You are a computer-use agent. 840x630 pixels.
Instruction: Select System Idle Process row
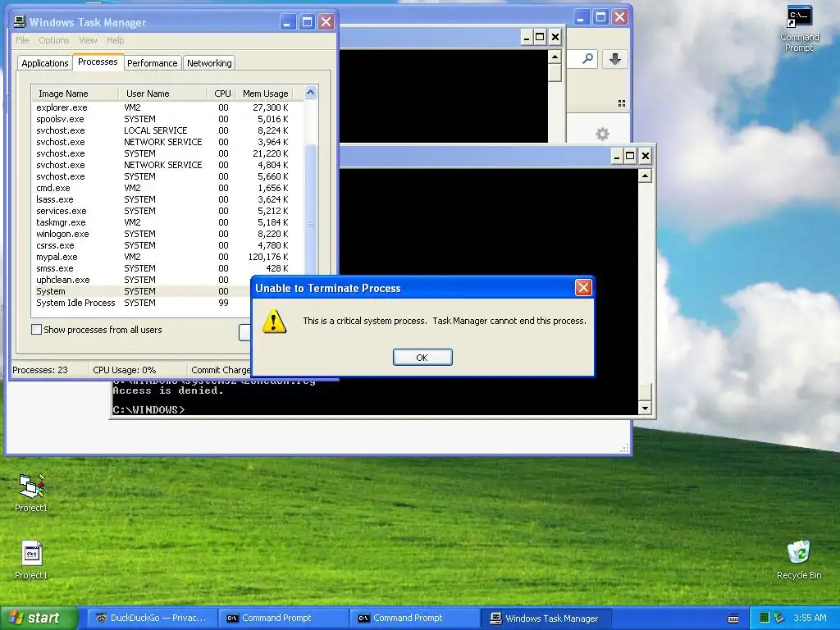141,303
